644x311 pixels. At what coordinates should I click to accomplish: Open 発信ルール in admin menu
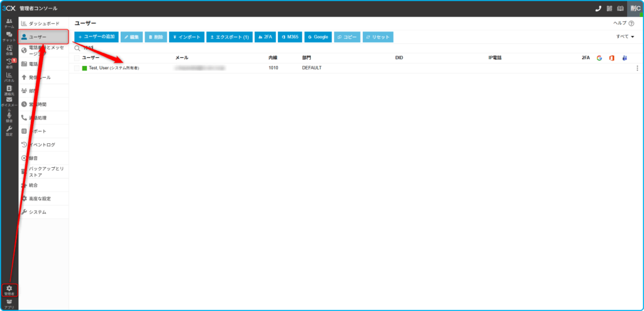pos(43,77)
